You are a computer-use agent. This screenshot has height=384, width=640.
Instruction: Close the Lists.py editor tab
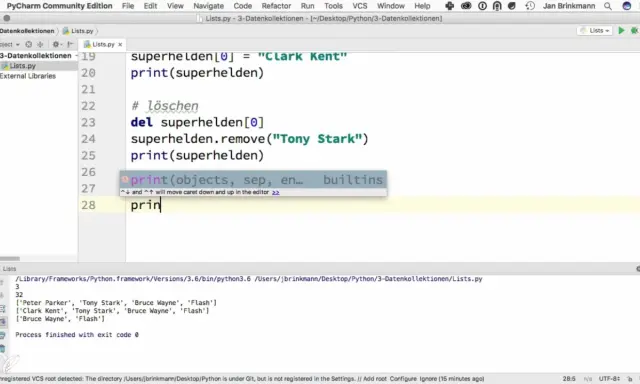(x=120, y=44)
